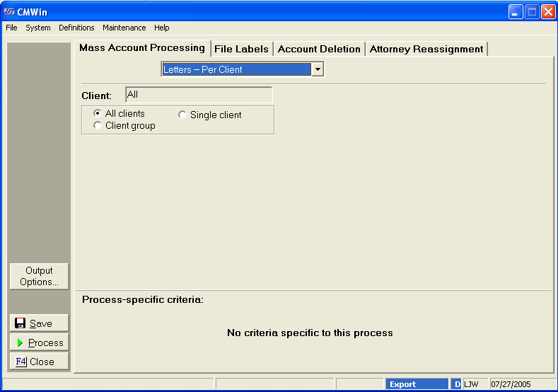558x392 pixels.
Task: Click the floppy disk Save icon
Action: (x=21, y=323)
